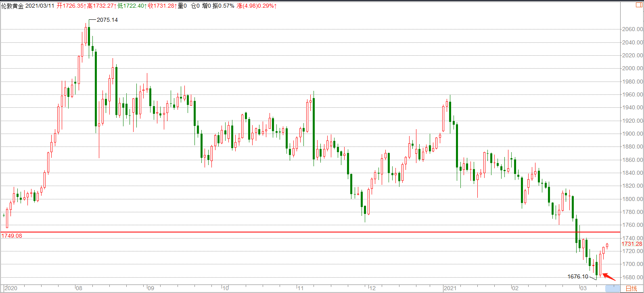Click the 1800.00 level on price axis

(632, 199)
